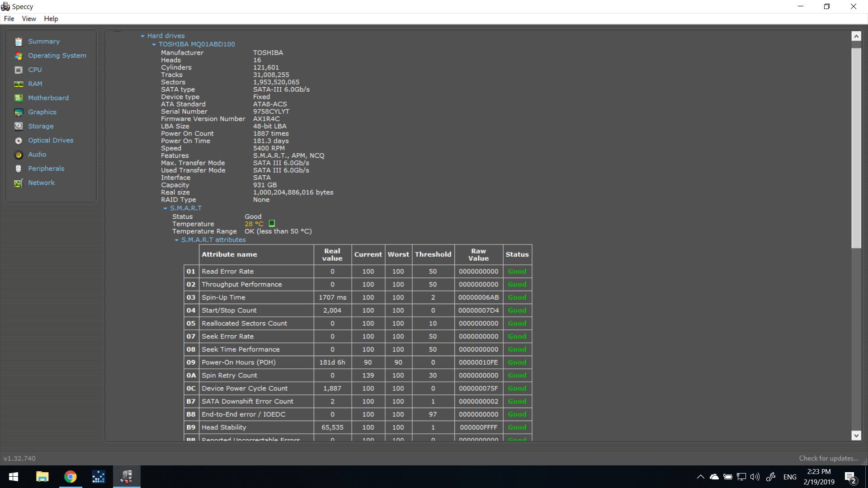The width and height of the screenshot is (868, 488).
Task: Collapse the S.M.A.R.T section arrow
Action: coord(165,208)
